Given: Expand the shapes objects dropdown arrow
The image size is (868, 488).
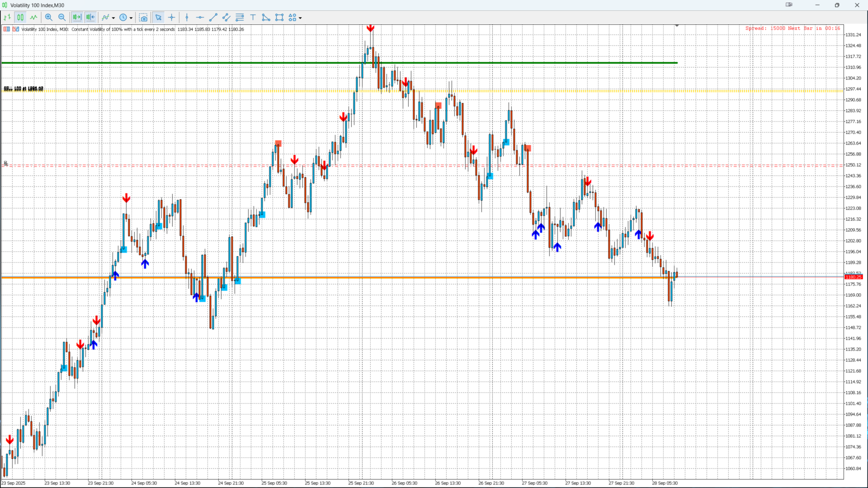Looking at the screenshot, I should click(x=300, y=18).
